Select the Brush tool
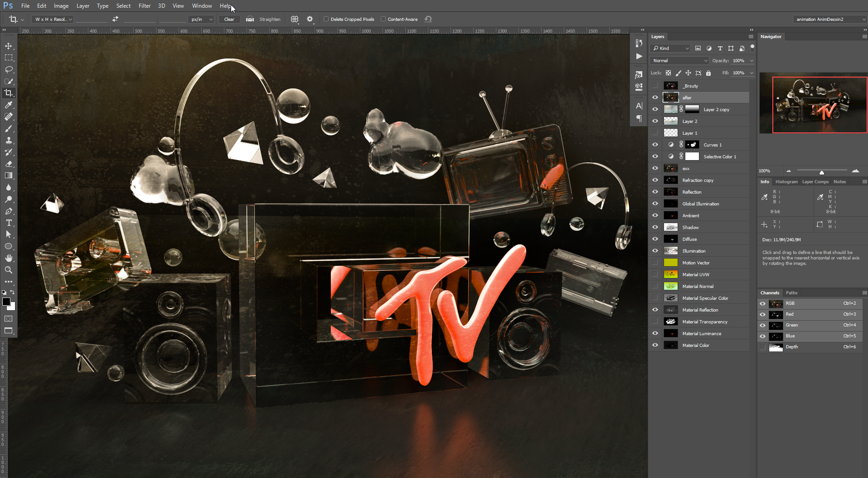Viewport: 868px width, 478px height. click(9, 129)
